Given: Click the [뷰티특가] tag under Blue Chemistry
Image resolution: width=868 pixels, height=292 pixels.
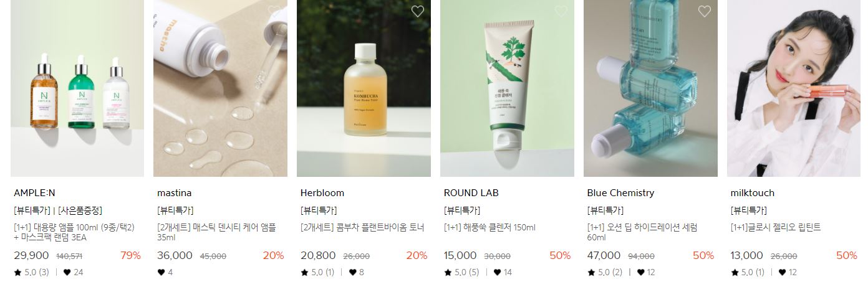Looking at the screenshot, I should click(605, 210).
